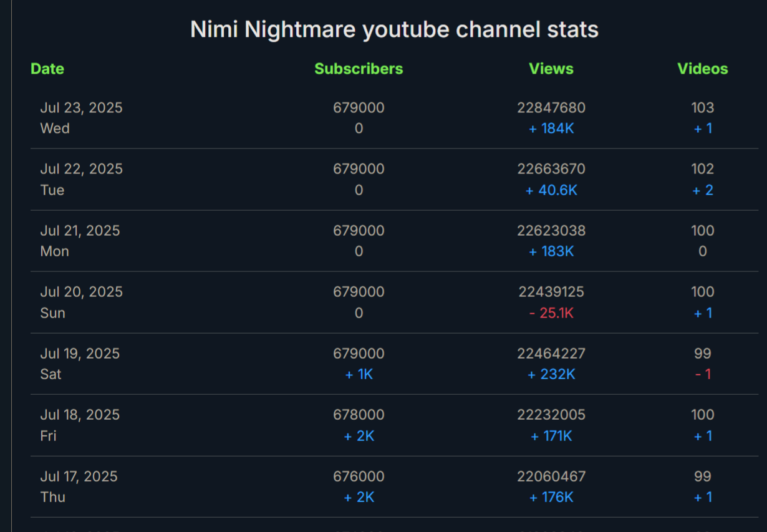767x532 pixels.
Task: Select the date 'Jul 22, 2025'
Action: (x=82, y=169)
